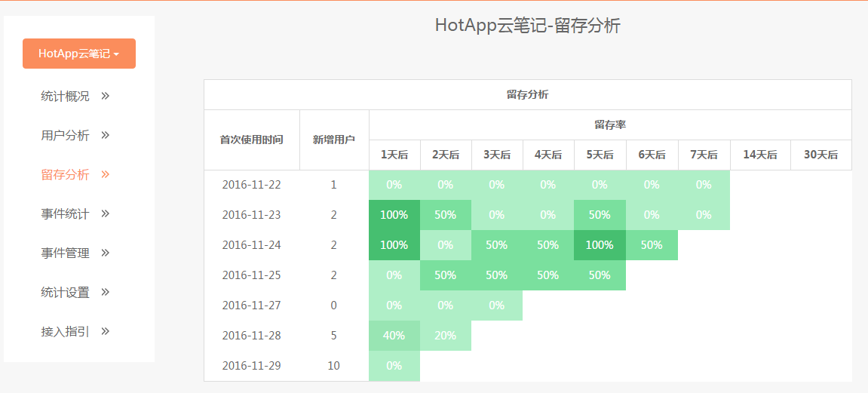Open the 统计概况 menu item
This screenshot has height=393, width=868.
pos(65,97)
